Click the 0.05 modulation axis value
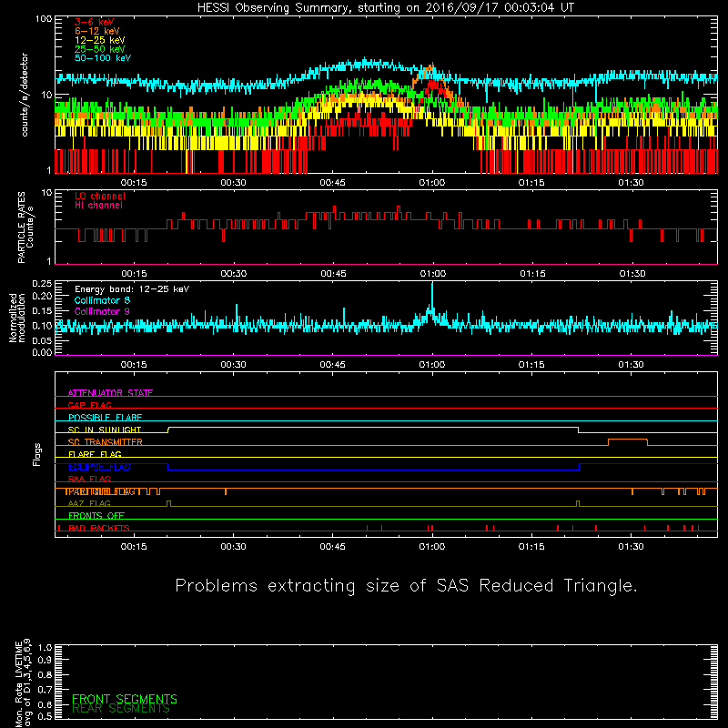The image size is (728, 728). coord(42,340)
